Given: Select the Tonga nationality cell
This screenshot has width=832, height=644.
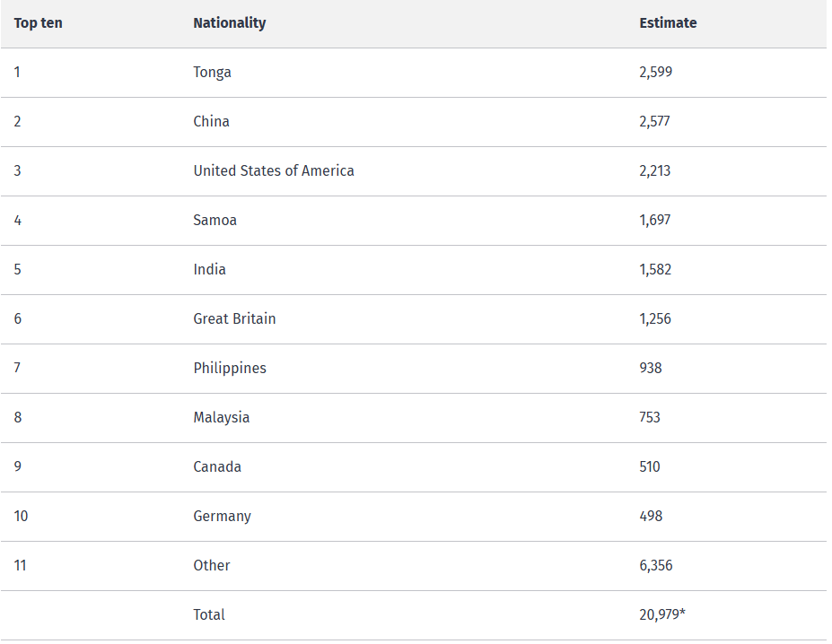Looking at the screenshot, I should pyautogui.click(x=212, y=72).
